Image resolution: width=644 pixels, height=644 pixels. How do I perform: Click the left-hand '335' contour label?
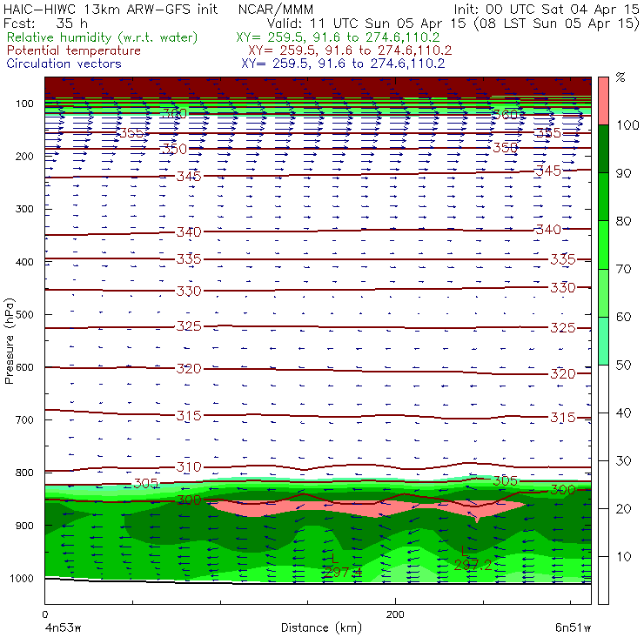[189, 259]
